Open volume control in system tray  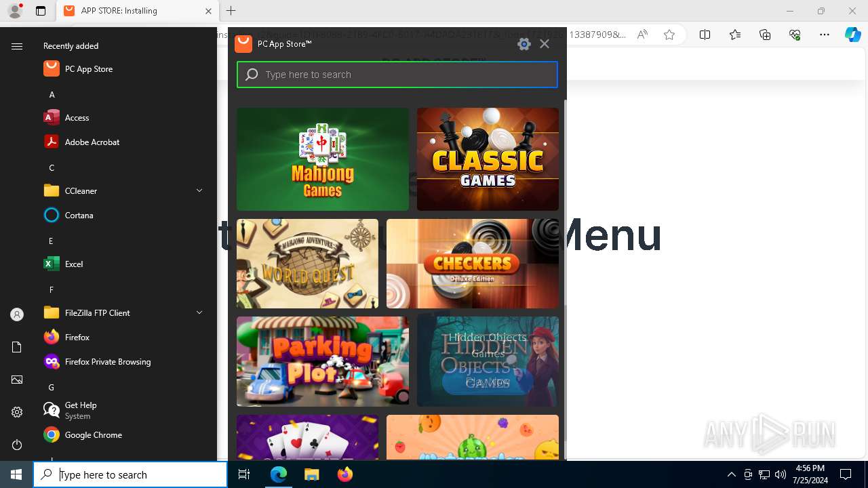(x=780, y=474)
